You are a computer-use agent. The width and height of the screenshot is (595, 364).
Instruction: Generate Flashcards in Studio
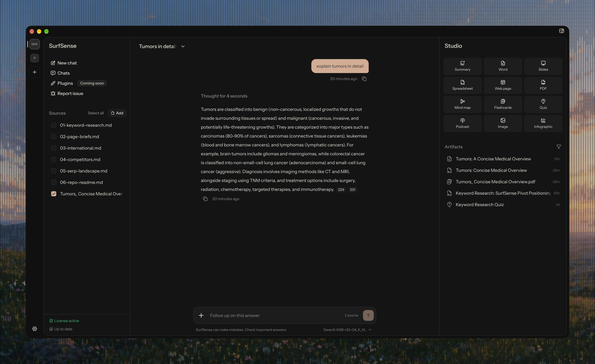[503, 104]
